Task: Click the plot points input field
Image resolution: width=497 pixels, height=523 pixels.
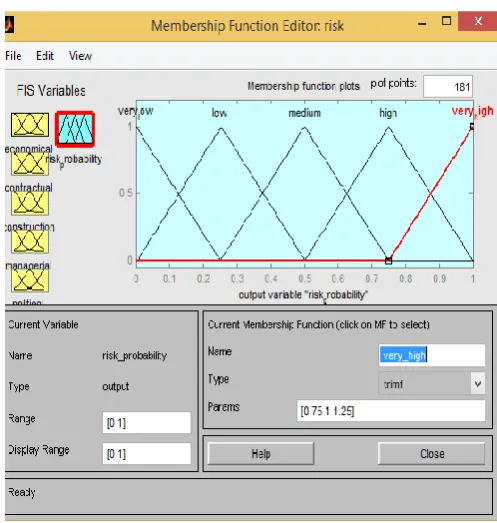Action: click(448, 87)
